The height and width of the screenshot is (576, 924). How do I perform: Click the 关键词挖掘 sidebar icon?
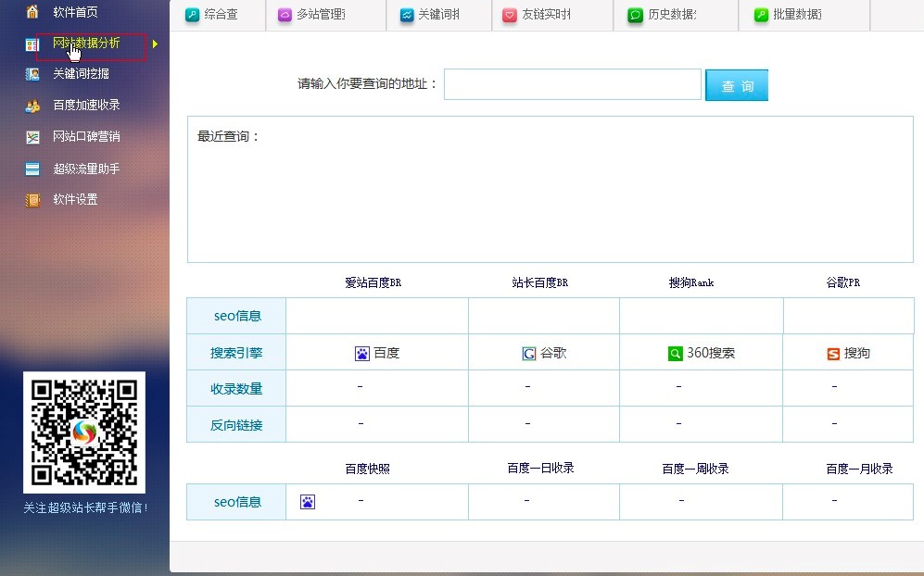(x=32, y=74)
